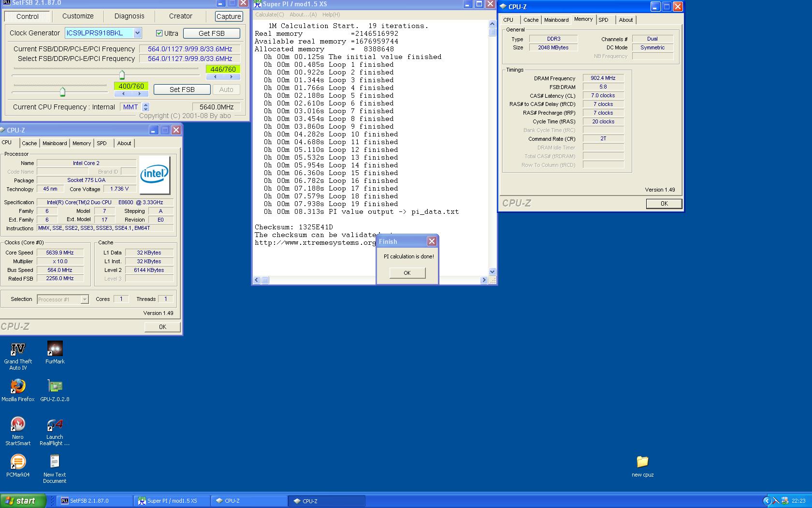Increase the 446/760 value with right arrow
This screenshot has height=508, width=812.
[x=232, y=76]
